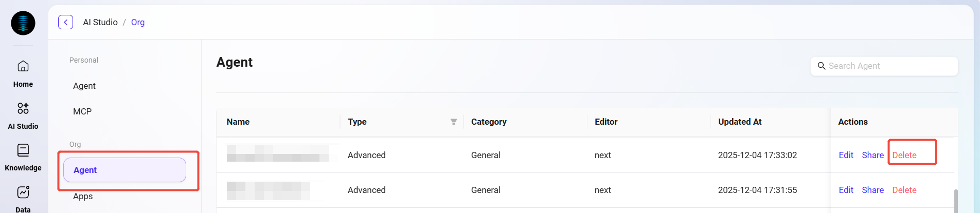Select Agent under Personal

[84, 86]
